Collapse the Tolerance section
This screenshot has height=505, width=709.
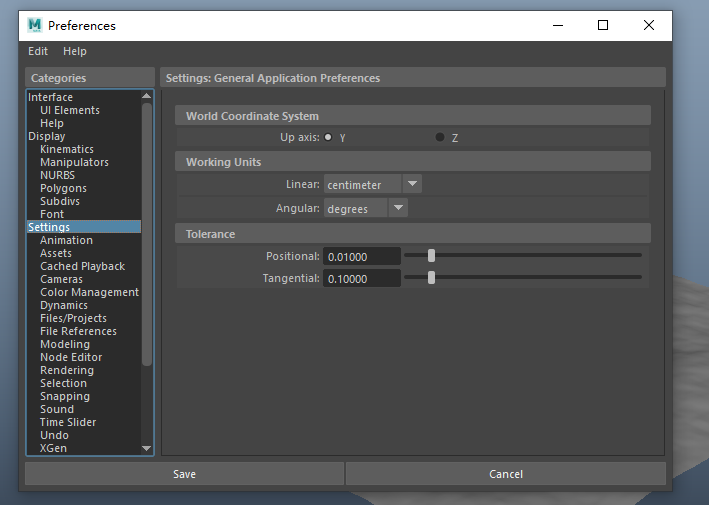[413, 233]
